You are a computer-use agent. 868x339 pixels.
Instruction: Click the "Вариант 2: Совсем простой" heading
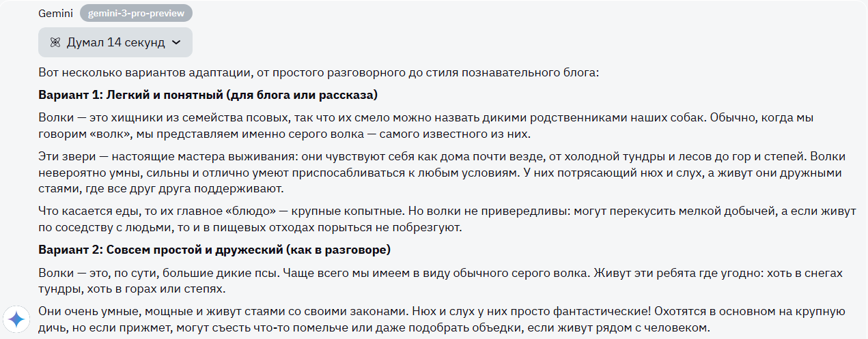pyautogui.click(x=214, y=248)
